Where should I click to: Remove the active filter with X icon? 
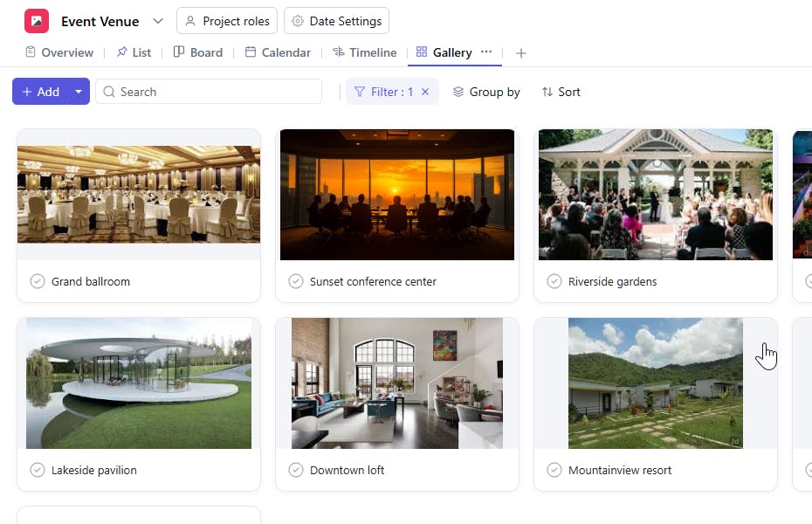425,92
